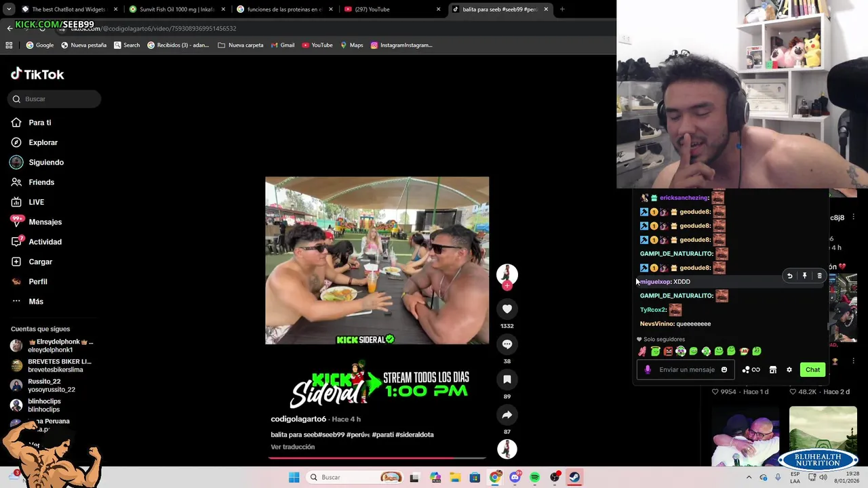The width and height of the screenshot is (868, 488).
Task: Open Spotify from taskbar
Action: click(x=535, y=477)
